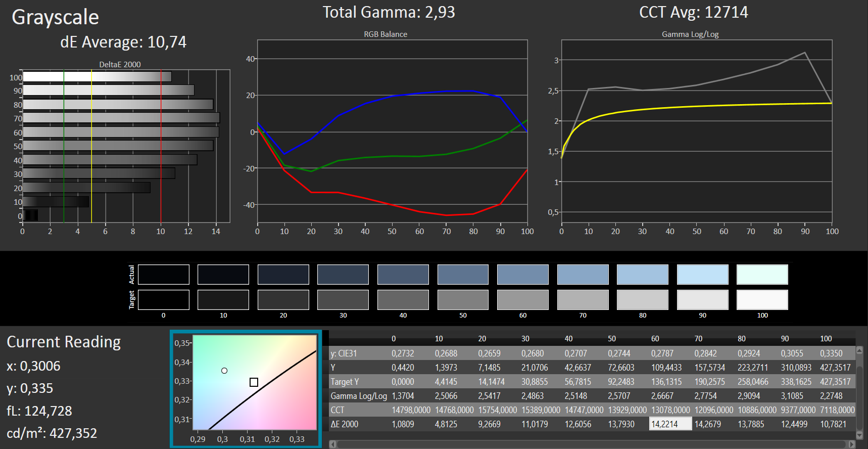Select the highlighted ΔE 2000 cell 14,2214
Viewport: 868px width, 449px height.
[670, 424]
